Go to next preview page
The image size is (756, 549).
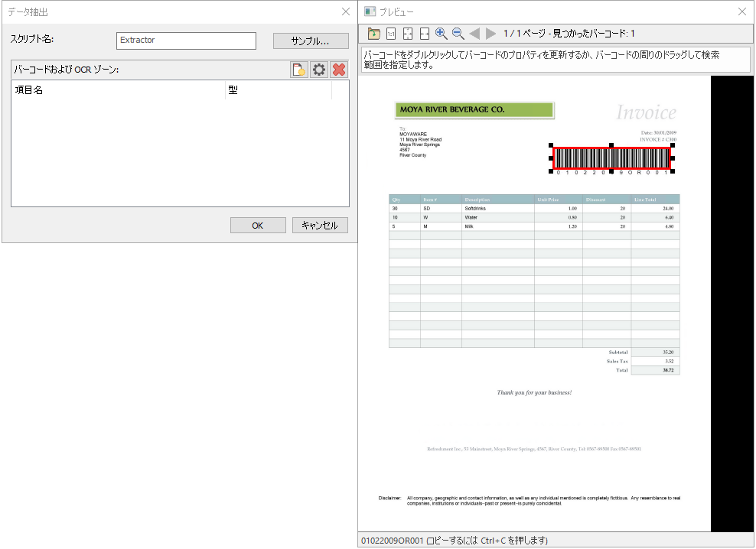(490, 33)
